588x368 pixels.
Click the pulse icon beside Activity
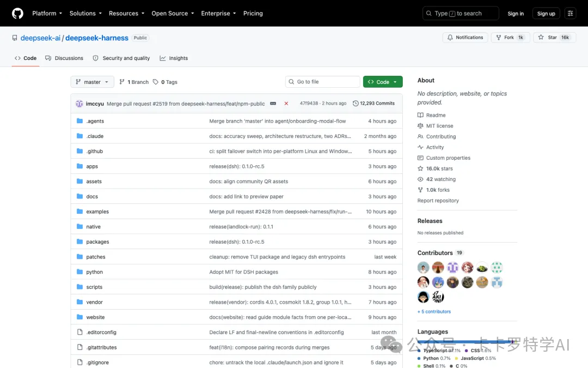pyautogui.click(x=420, y=147)
